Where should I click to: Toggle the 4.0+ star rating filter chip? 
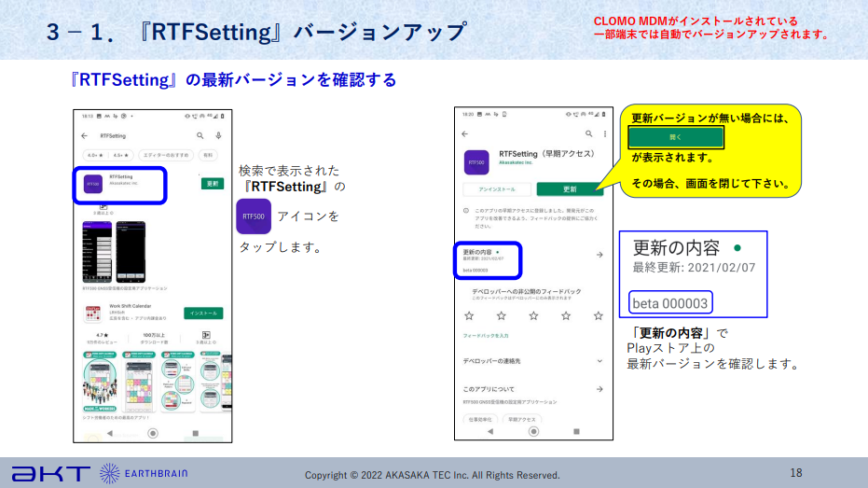pyautogui.click(x=96, y=156)
